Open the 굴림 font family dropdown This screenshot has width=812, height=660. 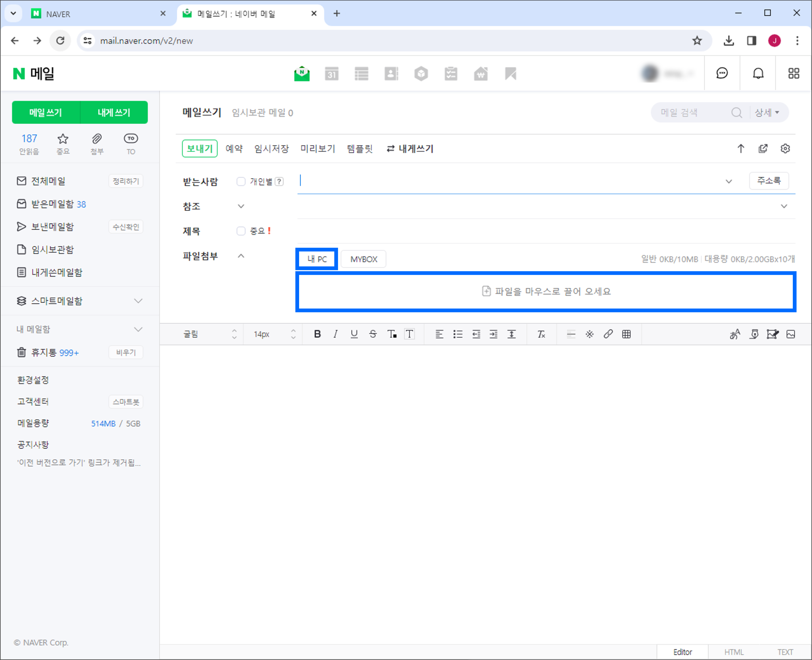[x=209, y=334]
